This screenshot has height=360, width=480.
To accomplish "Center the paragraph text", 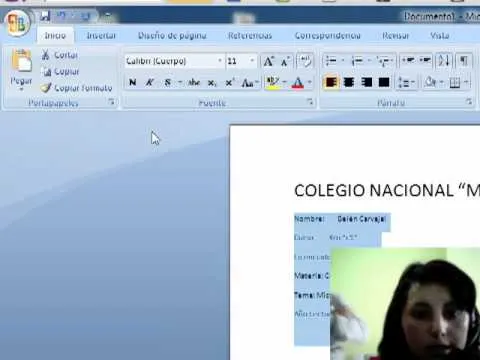I will coord(349,82).
